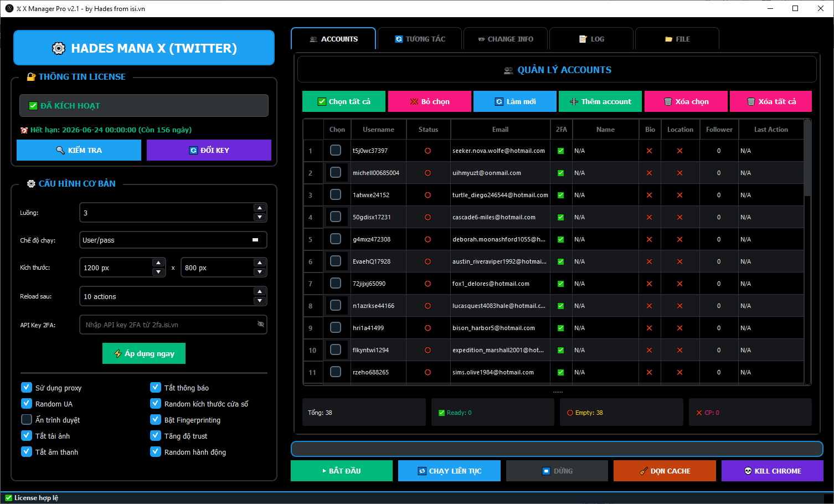
Task: Click the down arrow on Reload sau field
Action: [x=260, y=301]
